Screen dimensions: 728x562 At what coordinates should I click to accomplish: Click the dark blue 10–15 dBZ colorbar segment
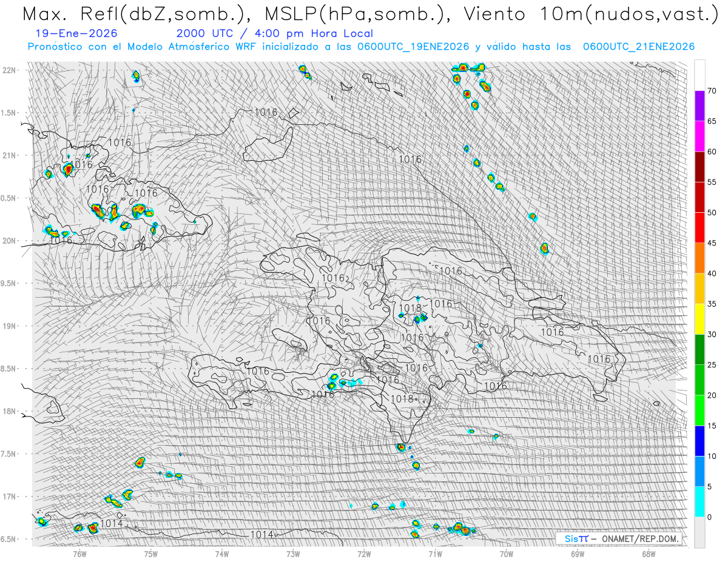(x=700, y=441)
